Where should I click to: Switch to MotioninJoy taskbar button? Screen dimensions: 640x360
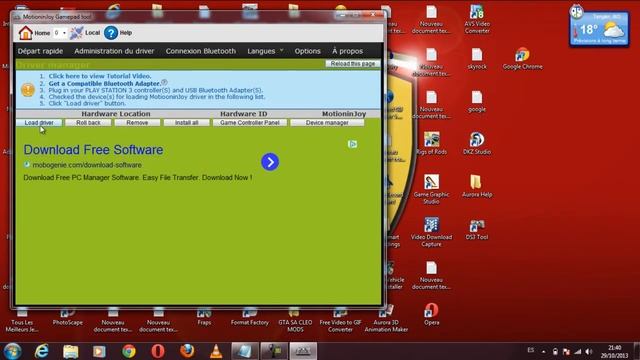[303, 351]
